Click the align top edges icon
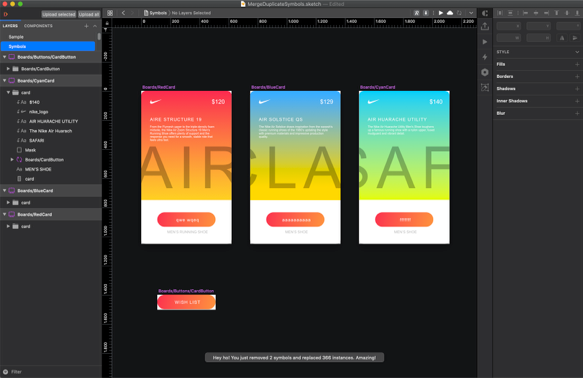The height and width of the screenshot is (378, 583). pos(557,13)
